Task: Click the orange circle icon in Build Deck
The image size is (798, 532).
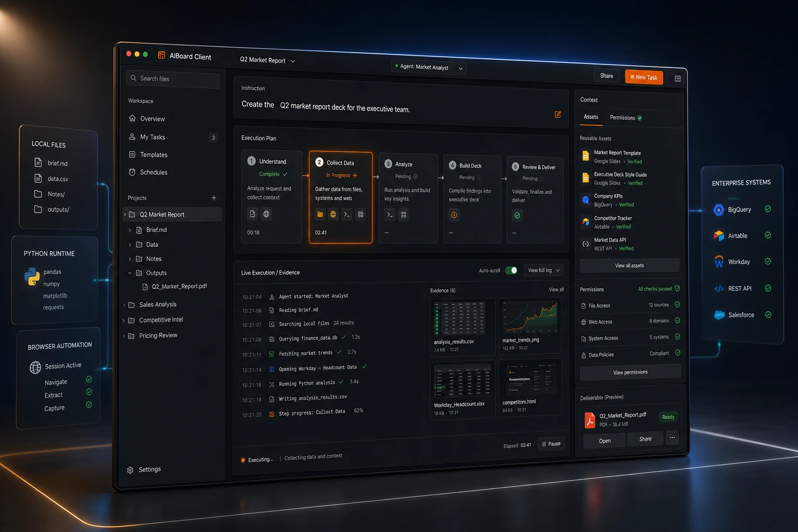Action: pyautogui.click(x=454, y=215)
